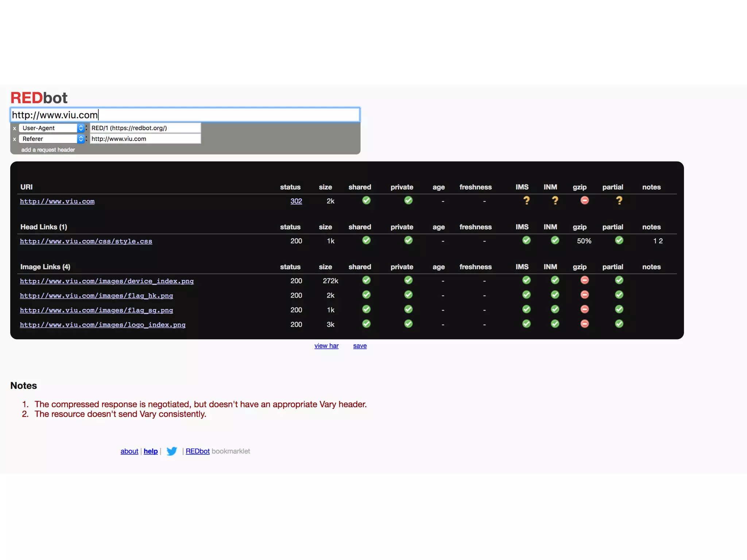Viewport: 747px width, 560px height.
Task: Open the view har link
Action: pos(326,346)
